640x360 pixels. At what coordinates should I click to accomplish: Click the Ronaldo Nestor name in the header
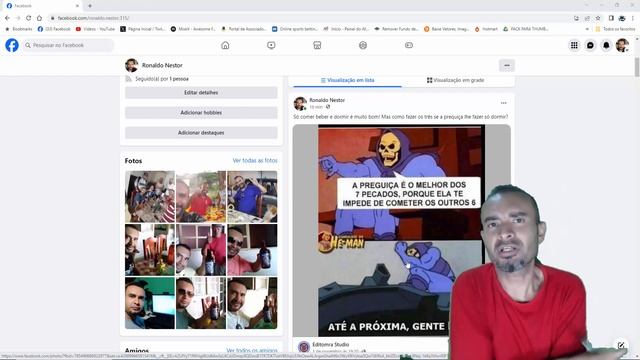[162, 65]
